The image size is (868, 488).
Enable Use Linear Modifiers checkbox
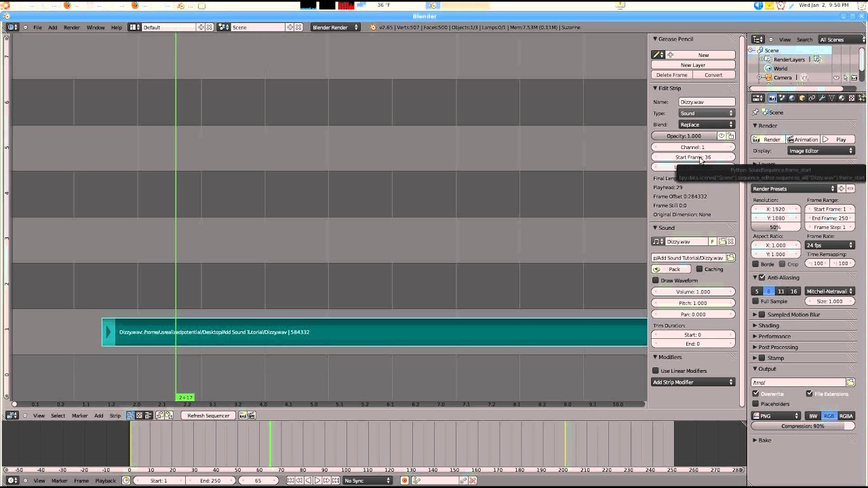656,371
